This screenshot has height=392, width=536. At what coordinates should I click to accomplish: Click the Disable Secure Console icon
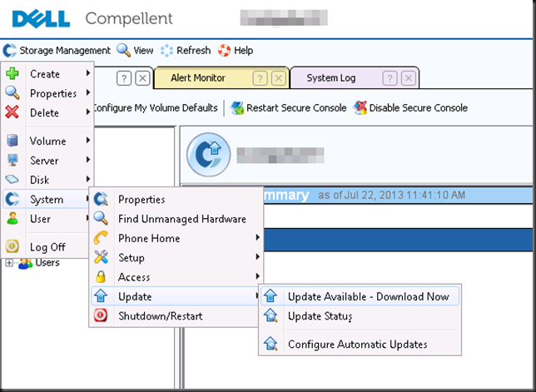(360, 108)
